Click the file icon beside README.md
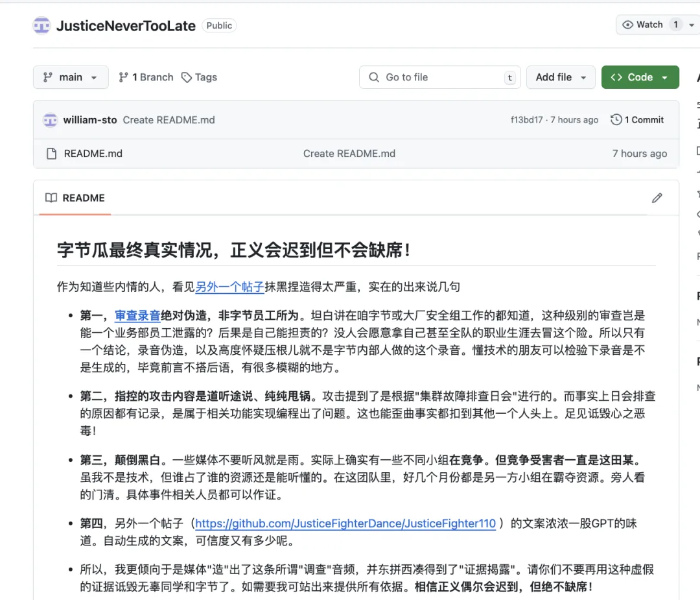This screenshot has height=600, width=700. point(52,154)
